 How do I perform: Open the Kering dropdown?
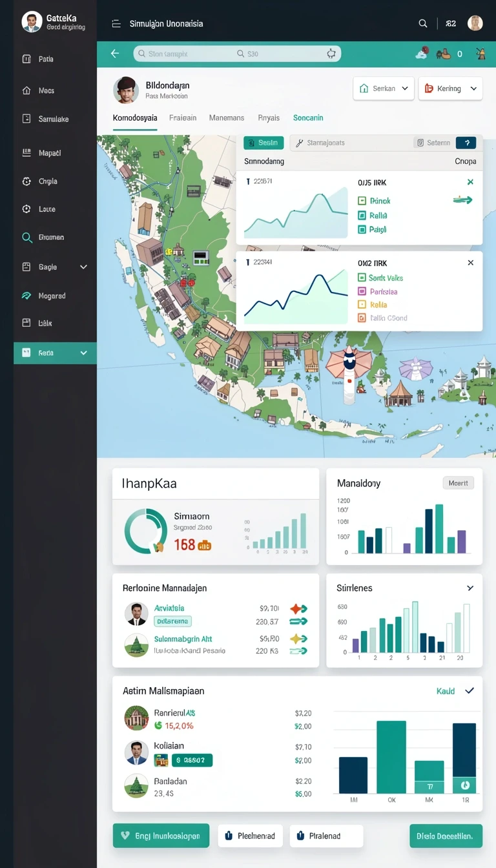click(451, 88)
